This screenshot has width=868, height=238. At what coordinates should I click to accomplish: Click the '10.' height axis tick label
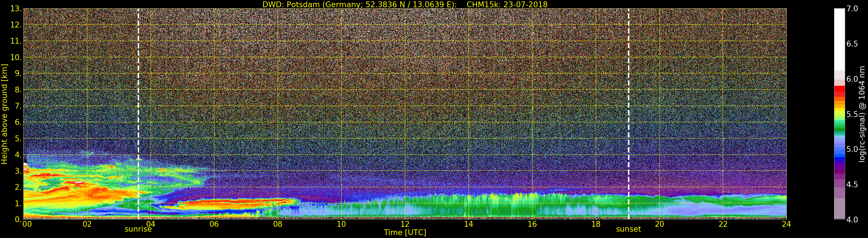click(16, 57)
